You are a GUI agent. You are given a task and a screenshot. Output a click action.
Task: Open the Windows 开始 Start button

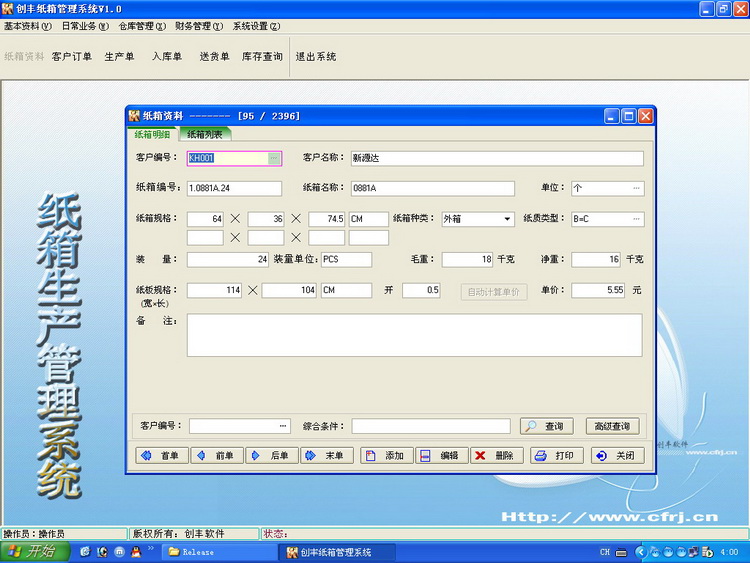click(32, 552)
